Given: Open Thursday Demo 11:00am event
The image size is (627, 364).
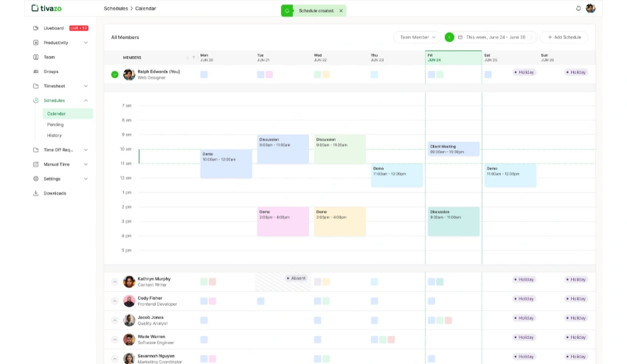Looking at the screenshot, I should (x=397, y=175).
